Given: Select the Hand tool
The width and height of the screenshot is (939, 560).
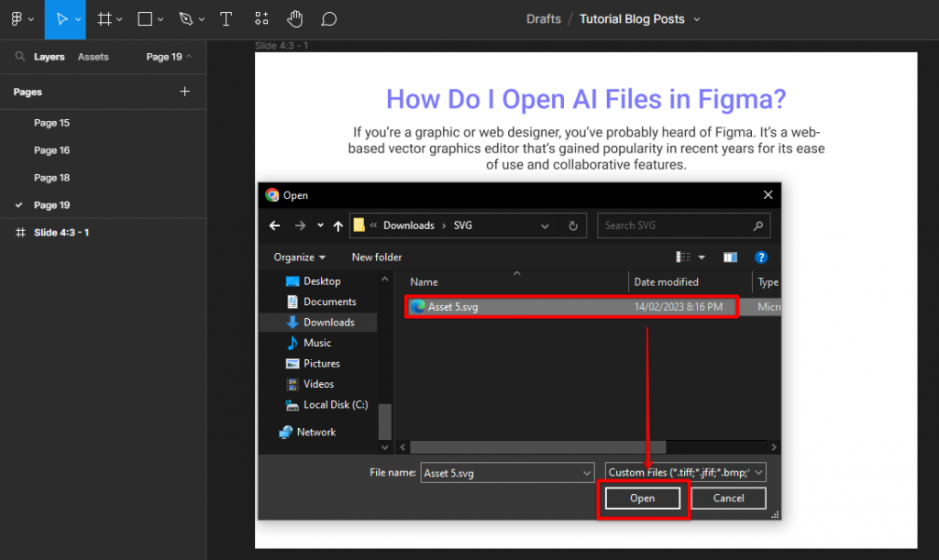Looking at the screenshot, I should (x=294, y=19).
